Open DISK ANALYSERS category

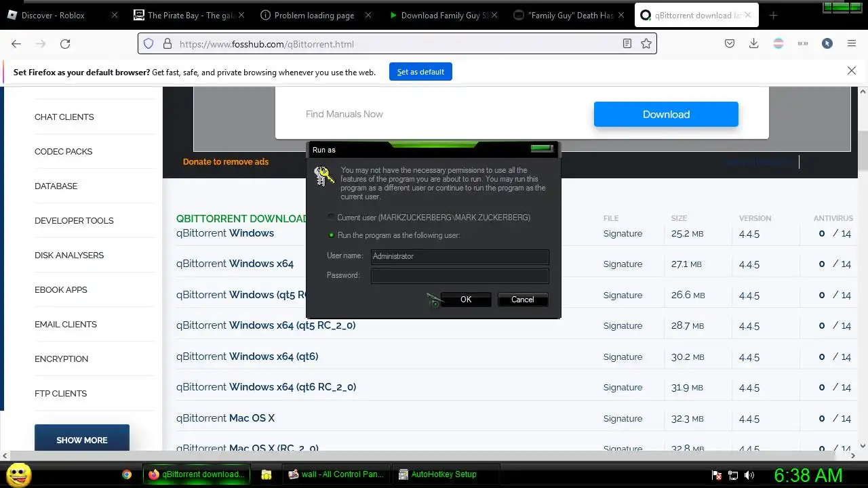click(x=69, y=255)
